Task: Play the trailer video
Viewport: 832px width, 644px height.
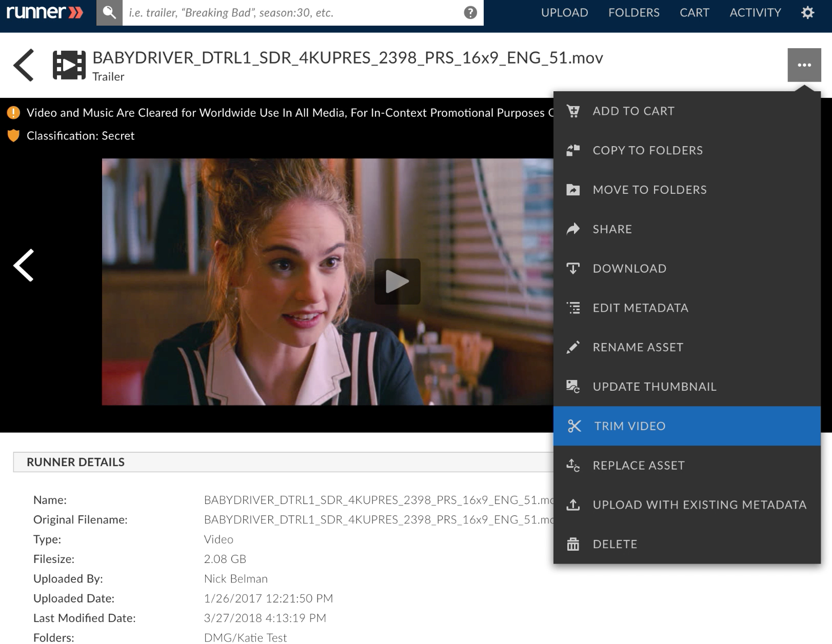Action: 397,281
